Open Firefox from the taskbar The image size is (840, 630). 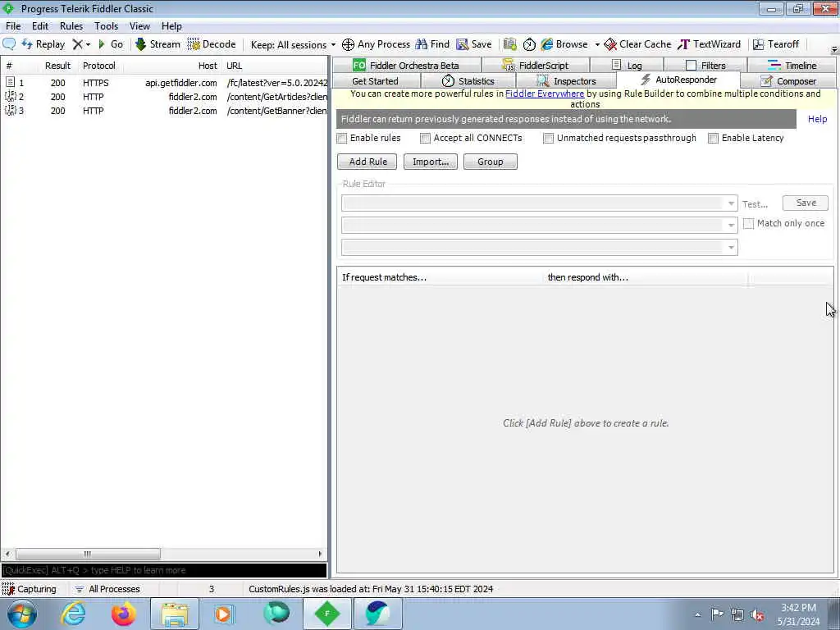point(124,614)
